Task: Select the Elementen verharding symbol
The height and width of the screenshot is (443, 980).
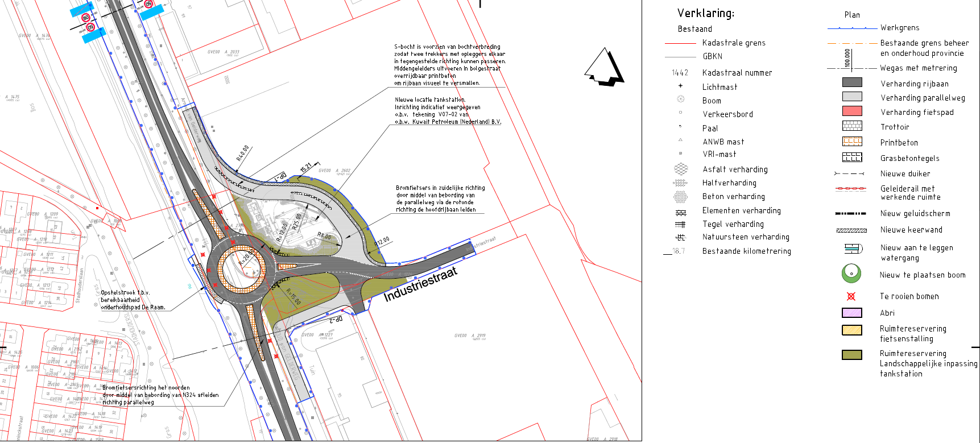Action: point(680,213)
